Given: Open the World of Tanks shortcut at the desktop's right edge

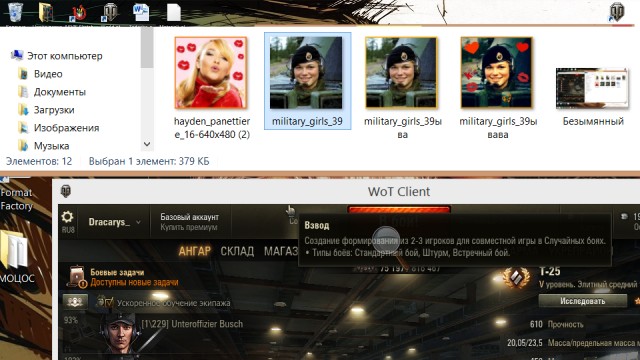Looking at the screenshot, I should 616,12.
